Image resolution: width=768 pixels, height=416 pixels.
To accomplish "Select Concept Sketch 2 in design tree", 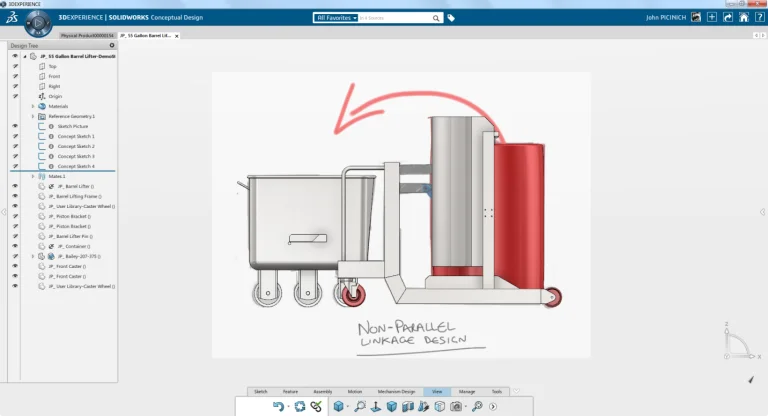I will tap(76, 146).
